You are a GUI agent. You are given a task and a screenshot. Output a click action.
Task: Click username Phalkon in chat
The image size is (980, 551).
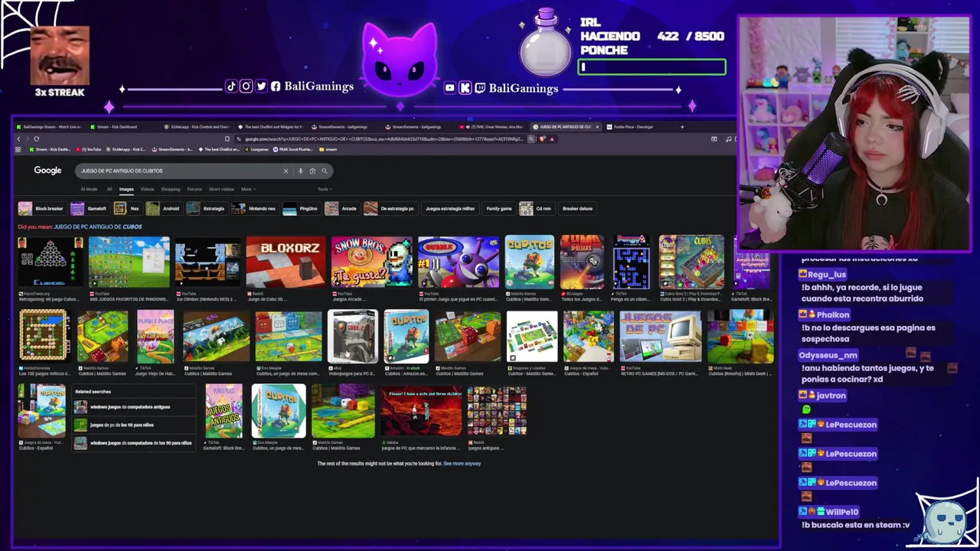pyautogui.click(x=832, y=315)
